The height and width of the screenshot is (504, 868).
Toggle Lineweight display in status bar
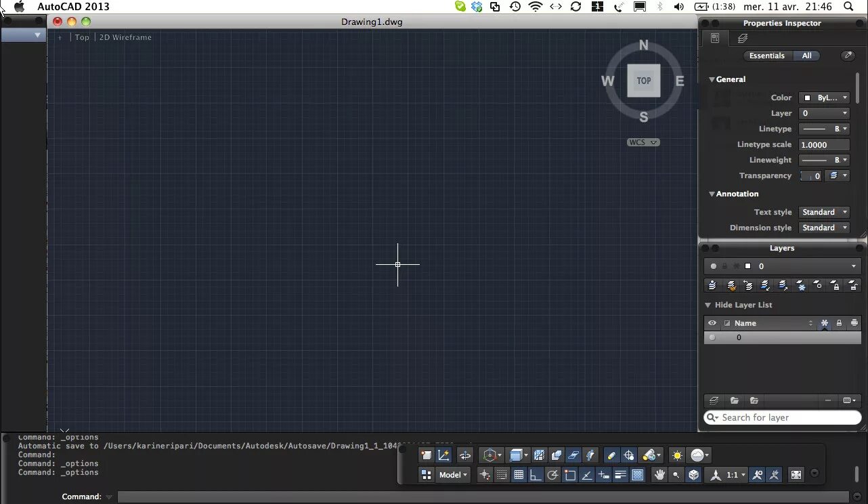621,475
